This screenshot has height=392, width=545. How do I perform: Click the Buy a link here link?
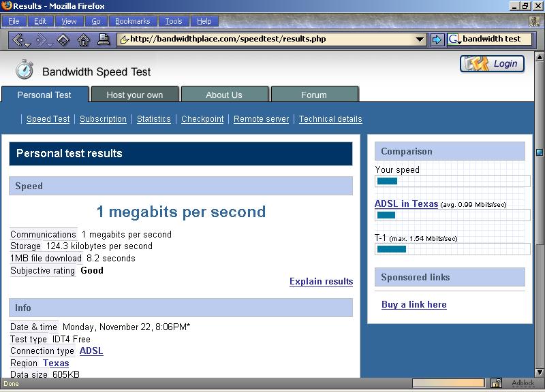tap(414, 304)
